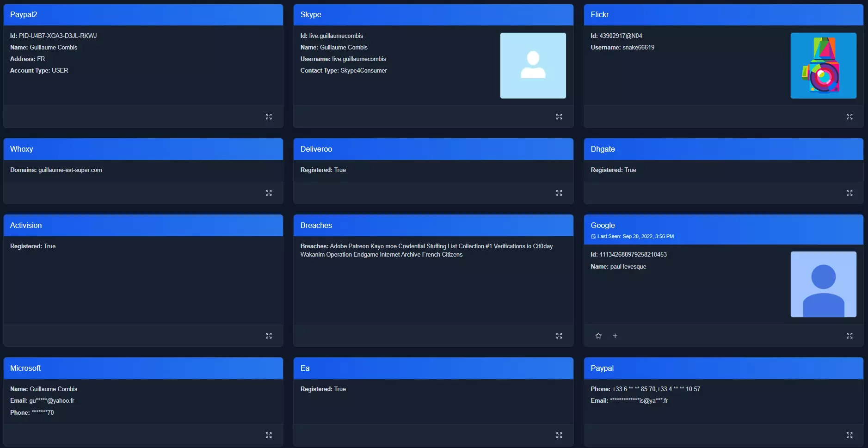
Task: Expand the Activision card
Action: coord(269,336)
